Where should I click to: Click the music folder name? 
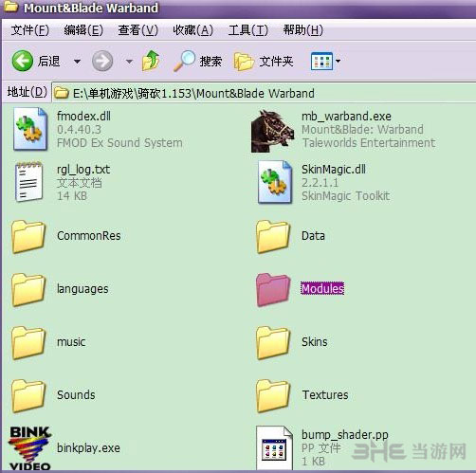click(71, 342)
